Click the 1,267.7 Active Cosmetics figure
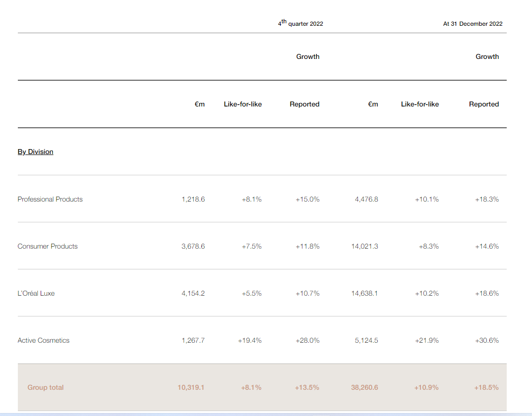This screenshot has height=416, width=532. click(x=193, y=340)
